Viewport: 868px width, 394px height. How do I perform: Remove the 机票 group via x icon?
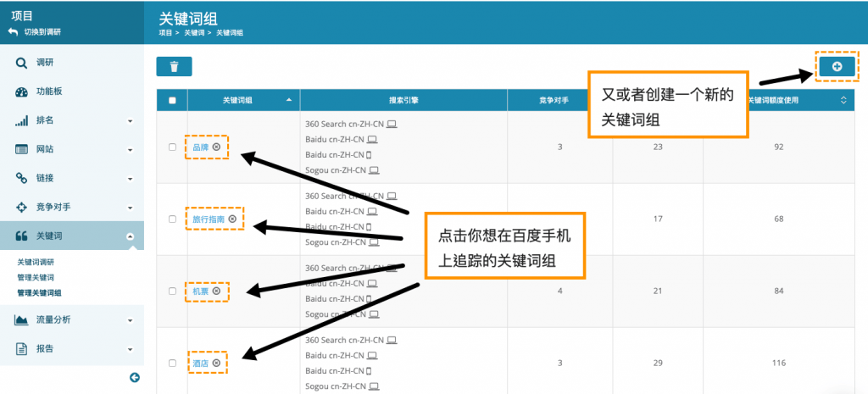coord(216,291)
